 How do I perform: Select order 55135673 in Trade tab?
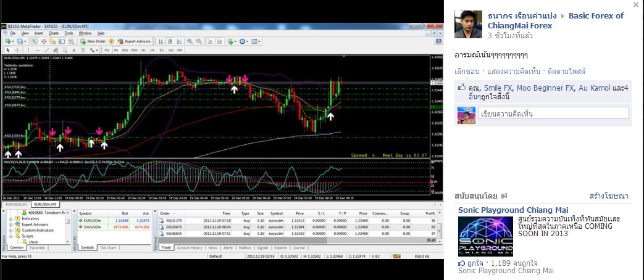pos(296,227)
